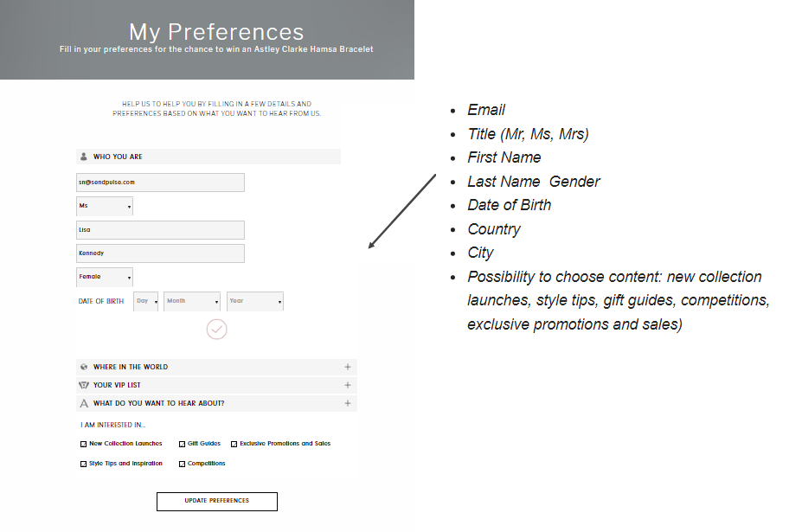The height and width of the screenshot is (532, 789).
Task: Expand Where in the World plus icon
Action: [x=348, y=367]
